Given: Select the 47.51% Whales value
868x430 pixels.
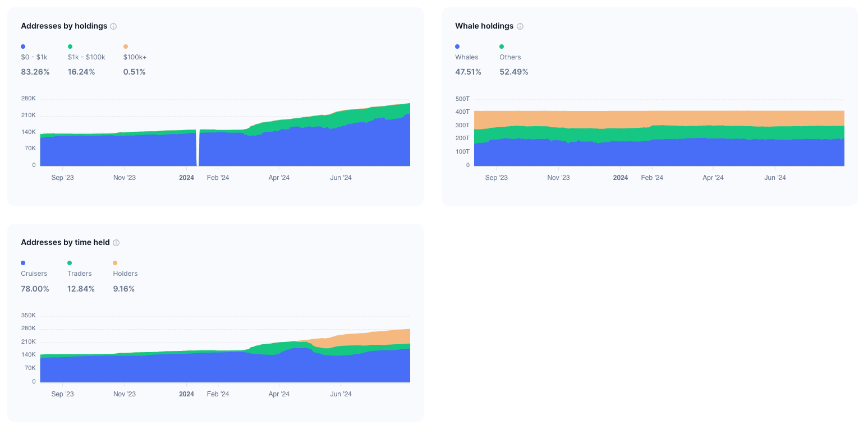Looking at the screenshot, I should click(x=469, y=72).
